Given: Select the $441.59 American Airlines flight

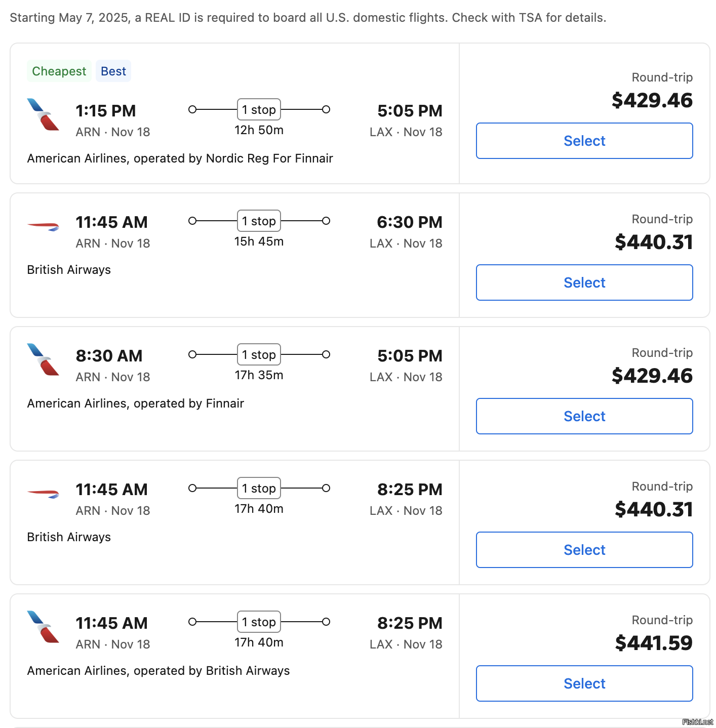Looking at the screenshot, I should (584, 683).
